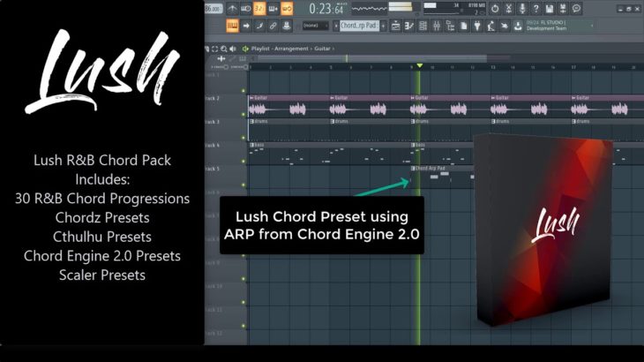Viewport: 644px width, 362px height.
Task: Toggle the link/multilink to controllers icon
Action: tap(273, 26)
